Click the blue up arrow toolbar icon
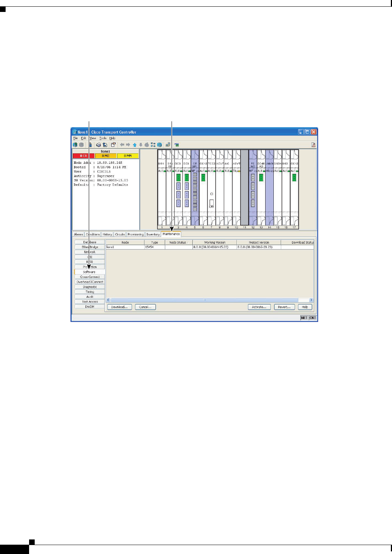392x554 pixels. (x=135, y=145)
